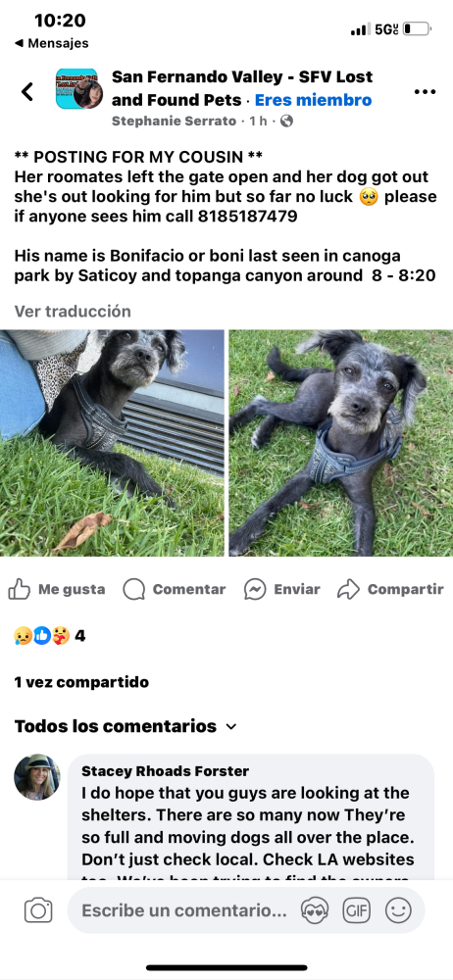The width and height of the screenshot is (453, 980).
Task: Open the emoji smiley icon
Action: tap(398, 910)
